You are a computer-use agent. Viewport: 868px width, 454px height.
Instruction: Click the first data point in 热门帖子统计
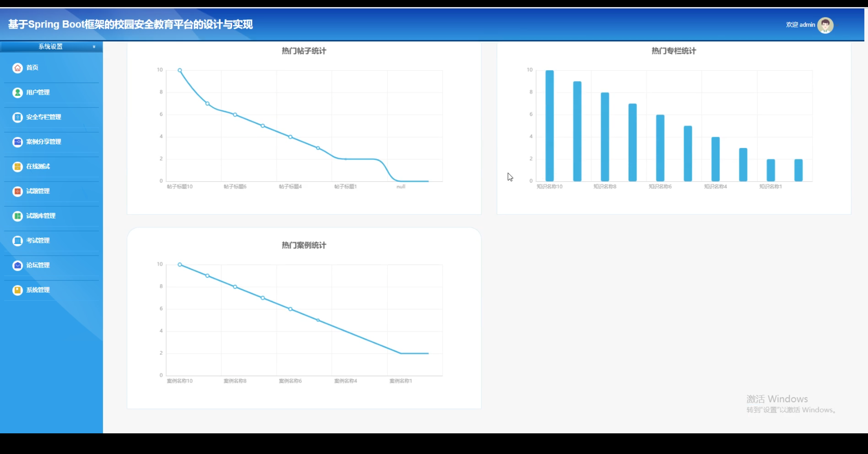tap(179, 70)
